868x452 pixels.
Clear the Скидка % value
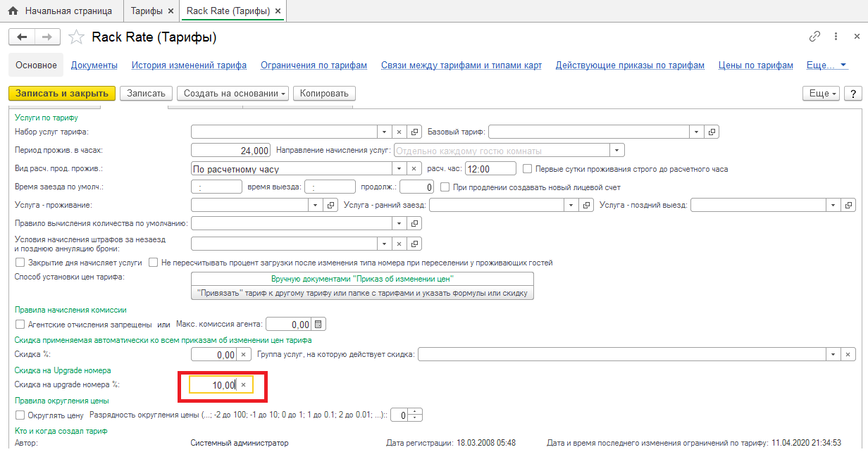pos(243,355)
